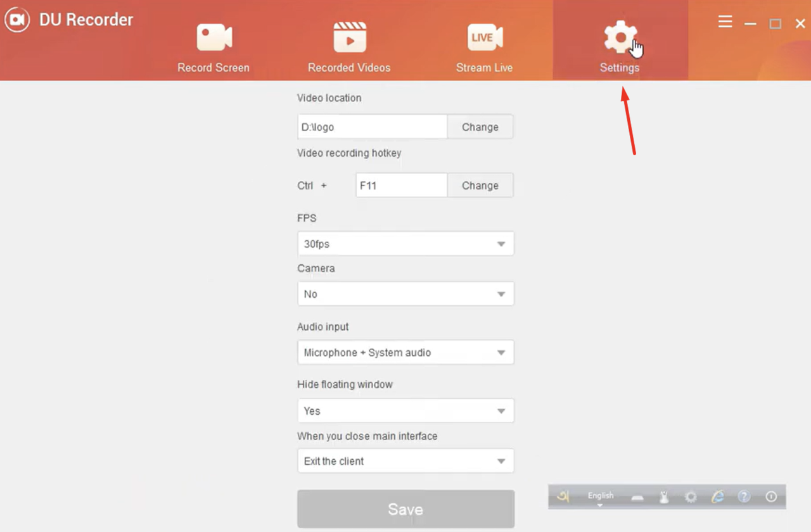Open the Internet Explorer icon on Avro bar

point(717,497)
